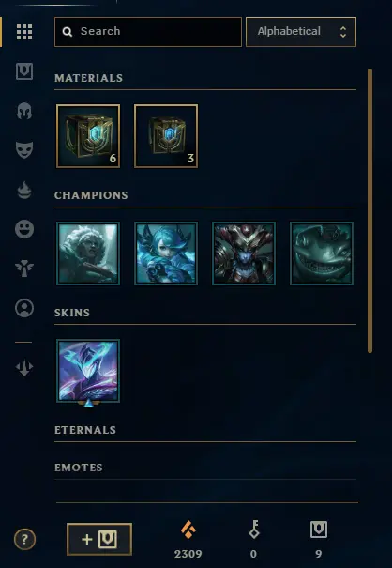392x568 pixels.
Task: Filter loot by emotes smiley icon
Action: coord(24,229)
